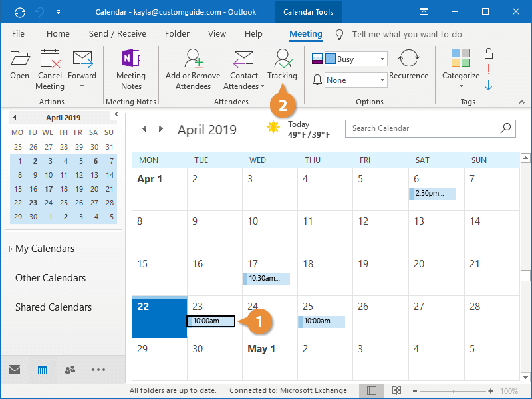
Task: Expand the Forward dropdown arrow
Action: 82,86
